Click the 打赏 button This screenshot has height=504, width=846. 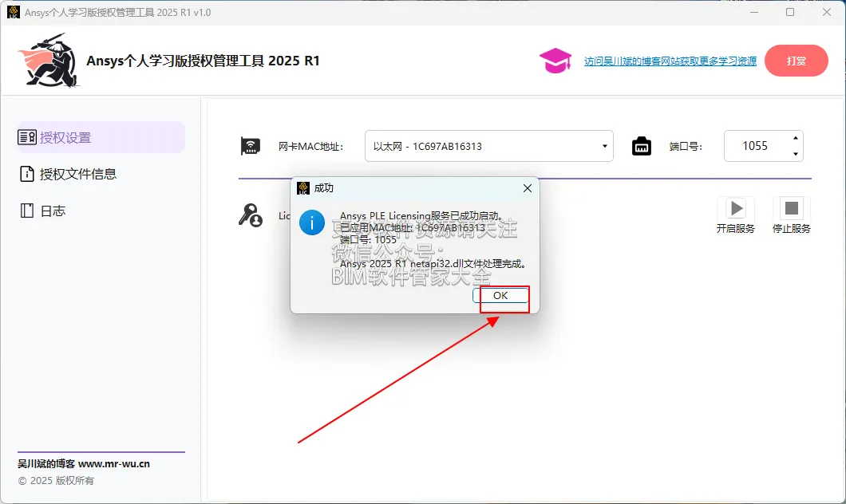(797, 61)
